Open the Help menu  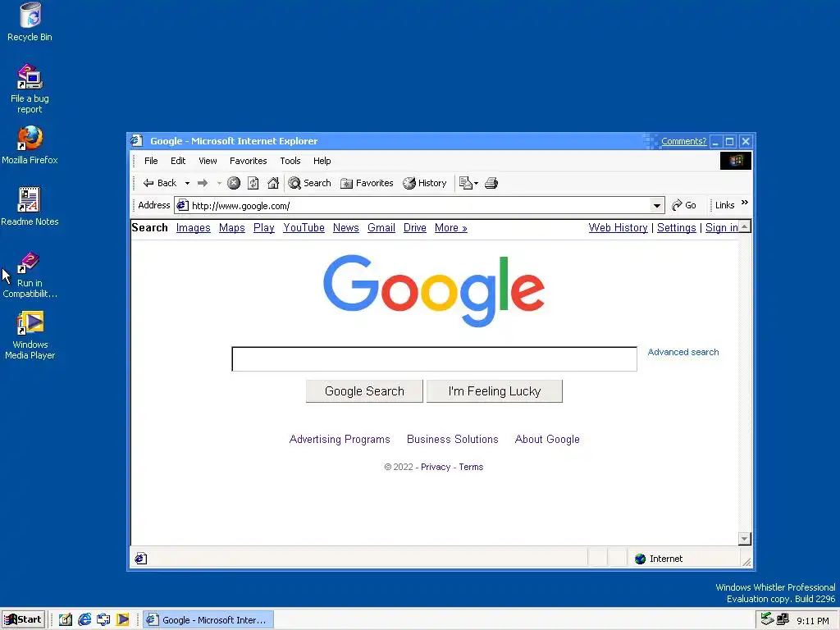322,161
